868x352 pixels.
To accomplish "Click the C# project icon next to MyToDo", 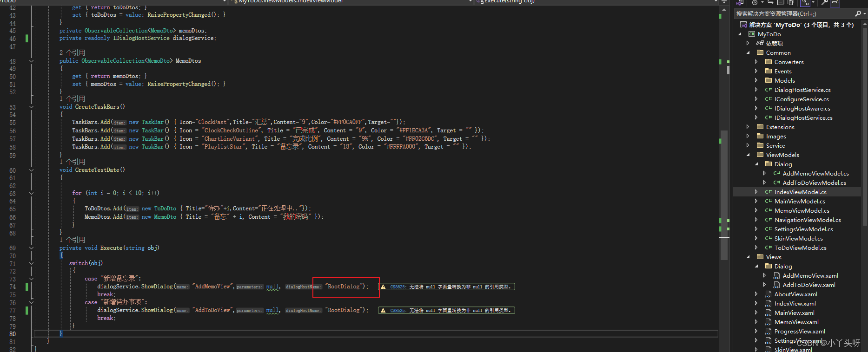I will (x=751, y=34).
